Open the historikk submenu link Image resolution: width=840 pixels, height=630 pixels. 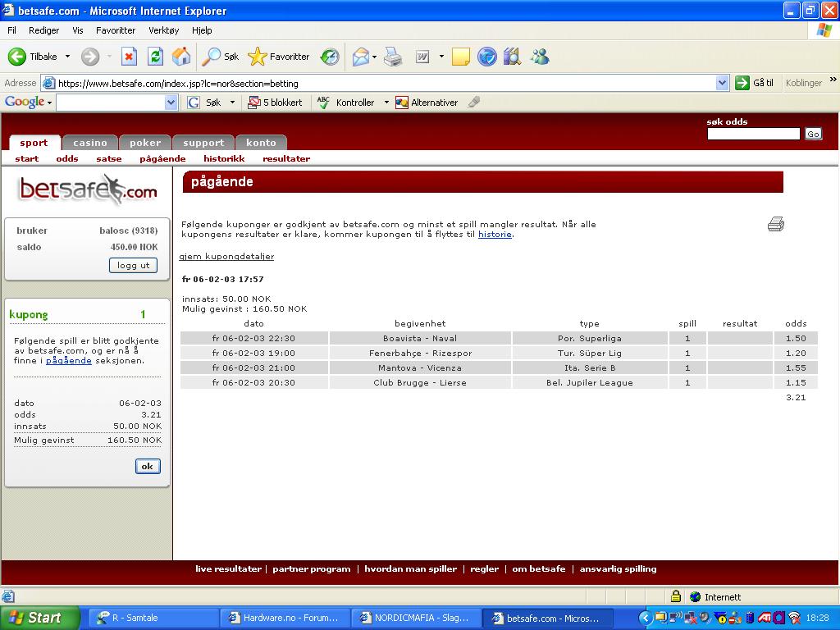[224, 158]
